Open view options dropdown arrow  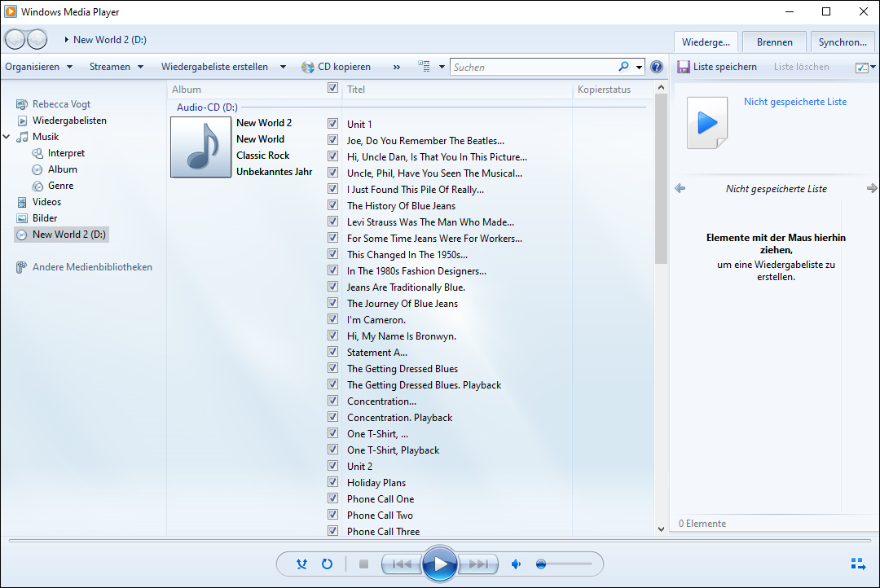[x=442, y=67]
